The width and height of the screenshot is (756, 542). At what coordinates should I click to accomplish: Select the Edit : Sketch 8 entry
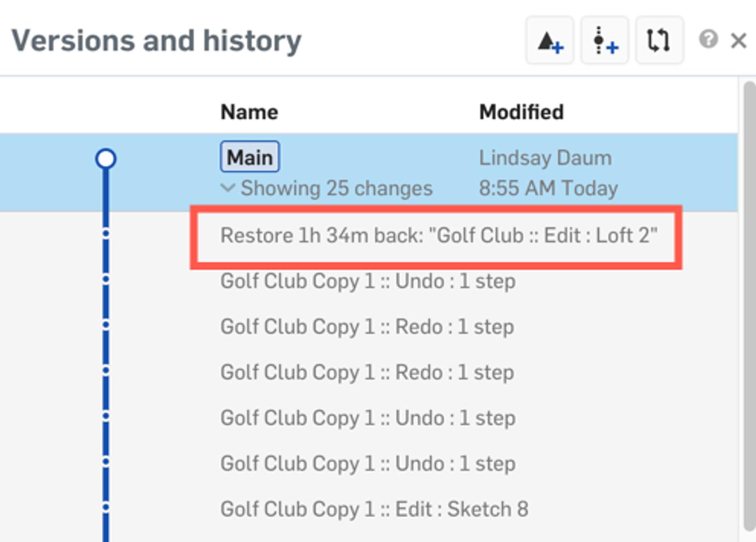tap(374, 509)
